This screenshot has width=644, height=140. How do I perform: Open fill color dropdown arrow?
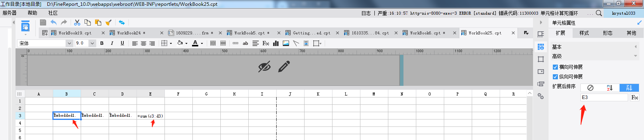(186, 44)
